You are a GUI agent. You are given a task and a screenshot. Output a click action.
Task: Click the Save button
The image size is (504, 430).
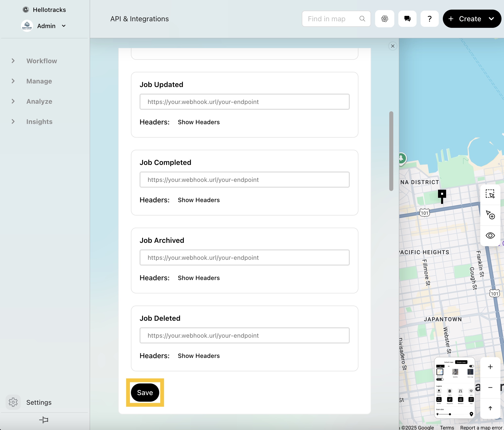(145, 393)
